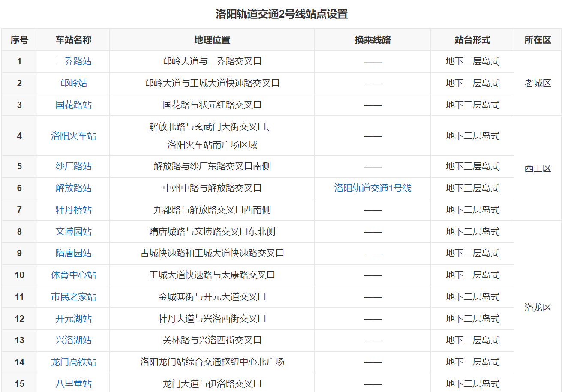Screen dimensions: 562x392
Task: Open the 开元湖站 station link
Action: (73, 319)
